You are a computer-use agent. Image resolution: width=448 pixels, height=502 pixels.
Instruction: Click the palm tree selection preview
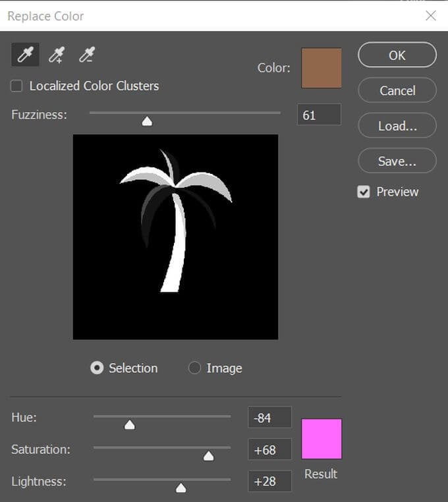(175, 237)
